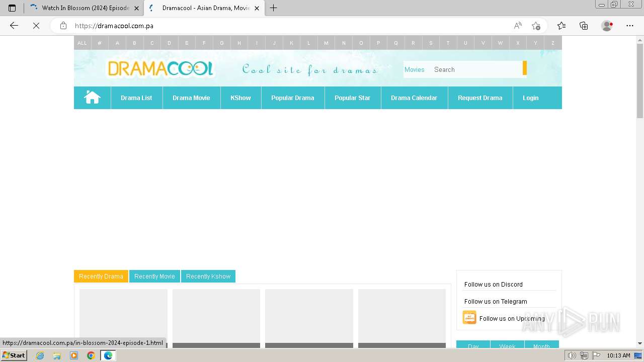
Task: Filter dramas by ALL in alphabet bar
Action: click(x=82, y=43)
